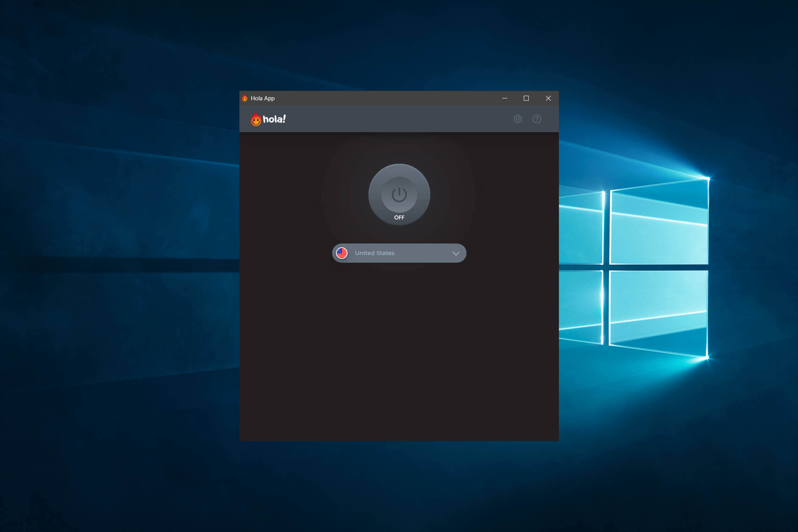The height and width of the screenshot is (532, 798).
Task: Select a different VPN country location
Action: pyautogui.click(x=398, y=253)
